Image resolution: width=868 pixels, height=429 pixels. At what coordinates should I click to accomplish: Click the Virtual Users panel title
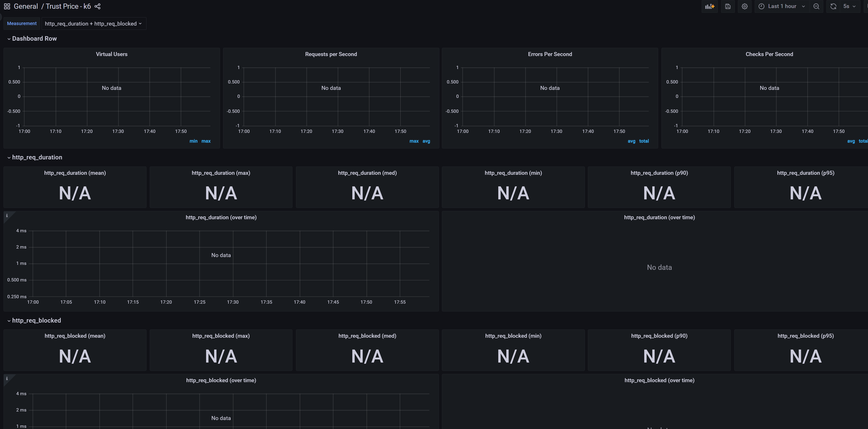coord(111,54)
